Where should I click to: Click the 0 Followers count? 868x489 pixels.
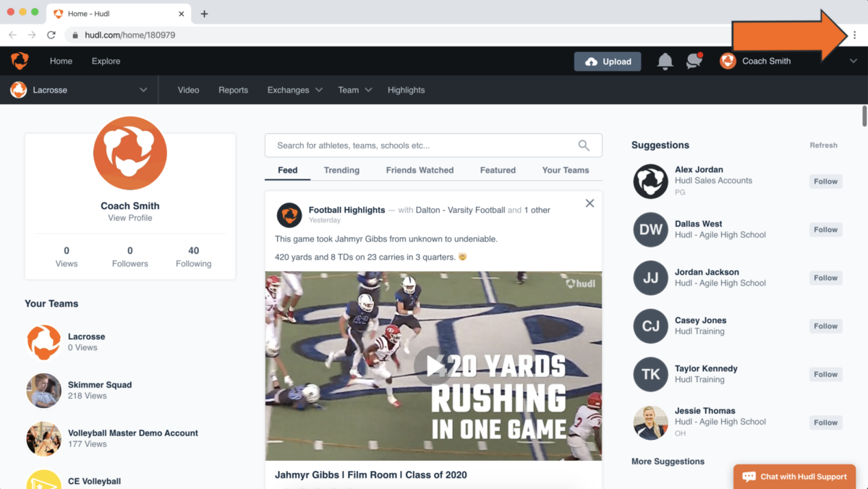tap(130, 257)
